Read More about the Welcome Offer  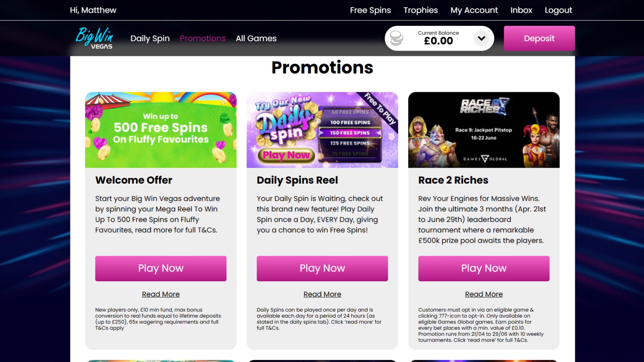pyautogui.click(x=161, y=294)
